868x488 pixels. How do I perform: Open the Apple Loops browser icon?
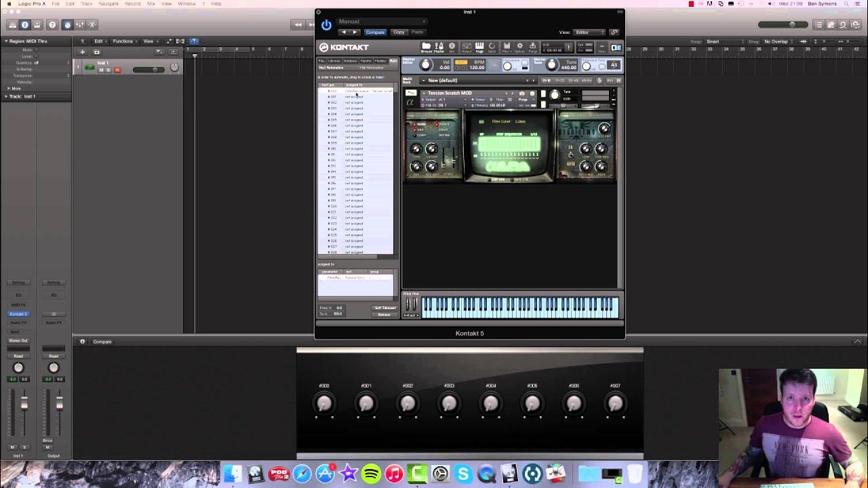[x=843, y=25]
